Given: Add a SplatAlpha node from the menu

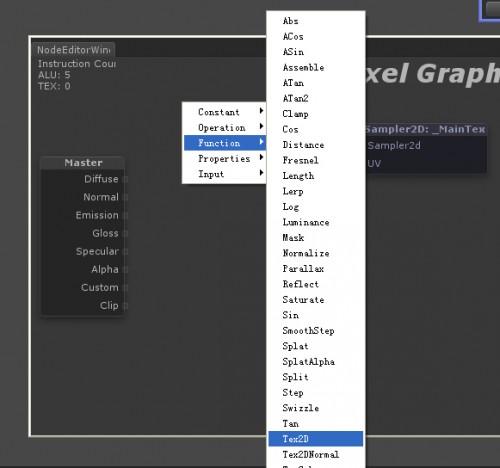Looking at the screenshot, I should (x=316, y=362).
